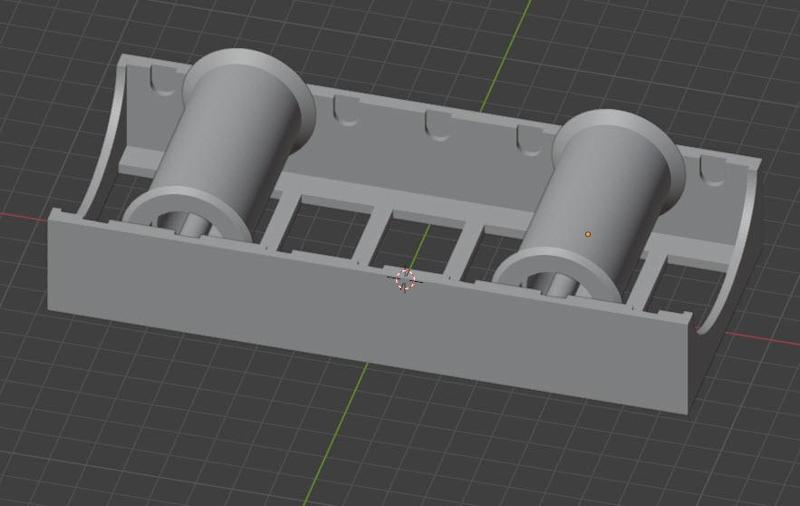Viewport: 800px width, 506px height.
Task: Click the orange object origin dot
Action: pos(588,234)
